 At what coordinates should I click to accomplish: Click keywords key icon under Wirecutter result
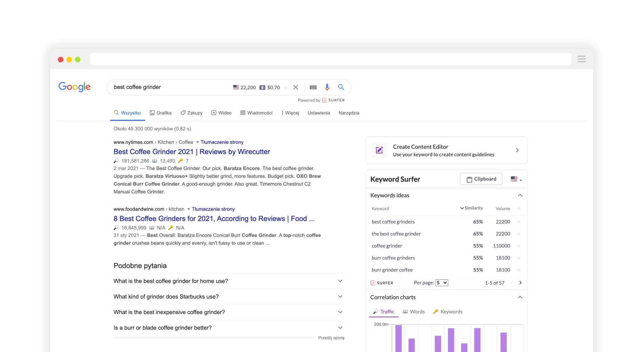click(181, 161)
